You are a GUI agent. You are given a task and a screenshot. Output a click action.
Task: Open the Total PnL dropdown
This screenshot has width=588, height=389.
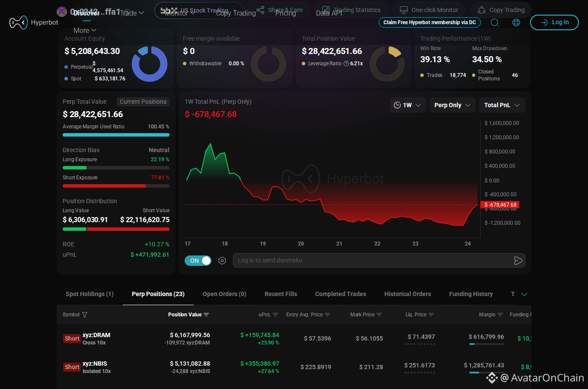point(502,105)
